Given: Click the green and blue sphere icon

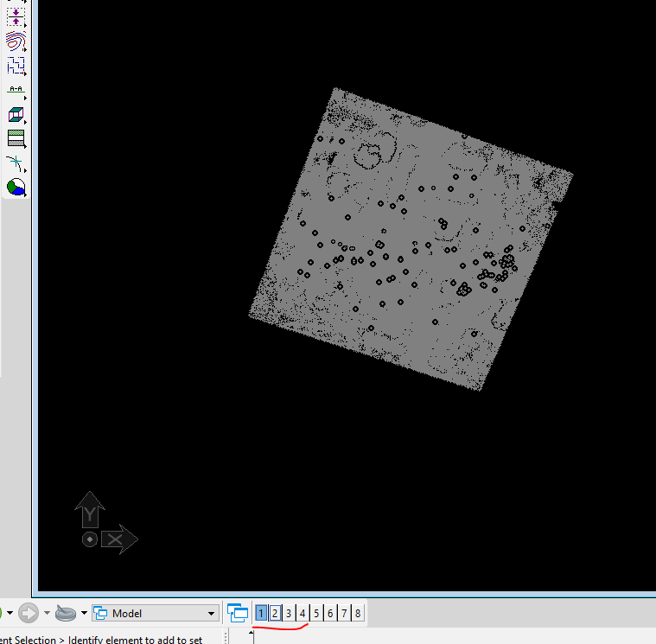Looking at the screenshot, I should tap(16, 187).
